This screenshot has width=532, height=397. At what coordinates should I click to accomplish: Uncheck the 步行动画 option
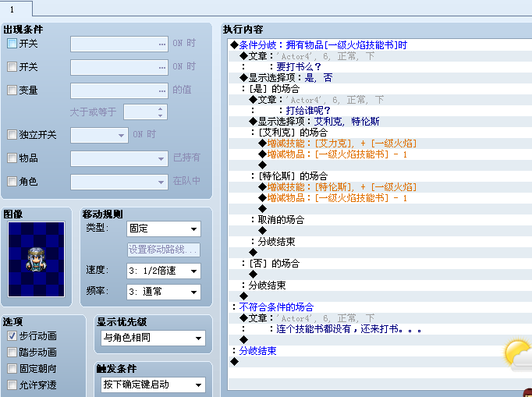(x=12, y=336)
